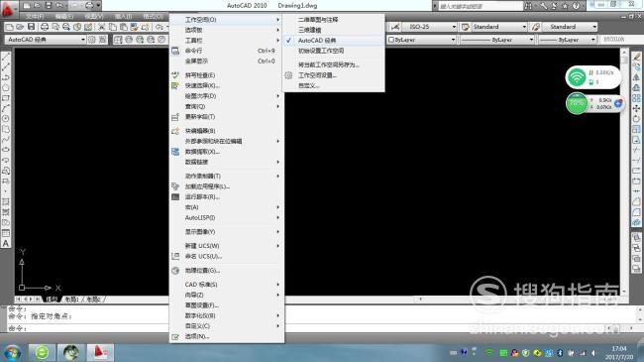The width and height of the screenshot is (644, 362).
Task: Select the Move tool in modify toolbar
Action: (x=636, y=108)
